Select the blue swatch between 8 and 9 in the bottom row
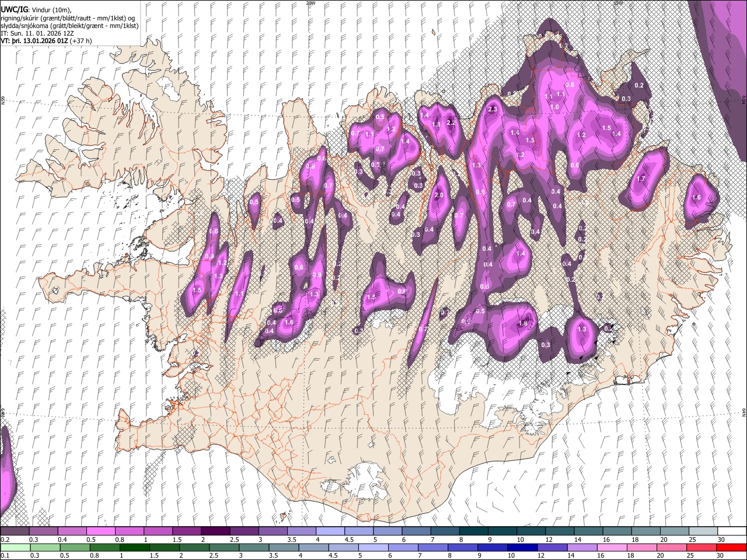Image resolution: width=747 pixels, height=560 pixels. coord(463,547)
